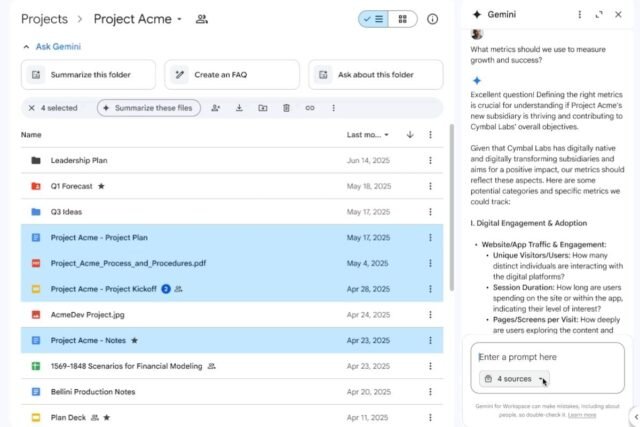Click the Learn more link
640x427 pixels.
click(x=582, y=415)
